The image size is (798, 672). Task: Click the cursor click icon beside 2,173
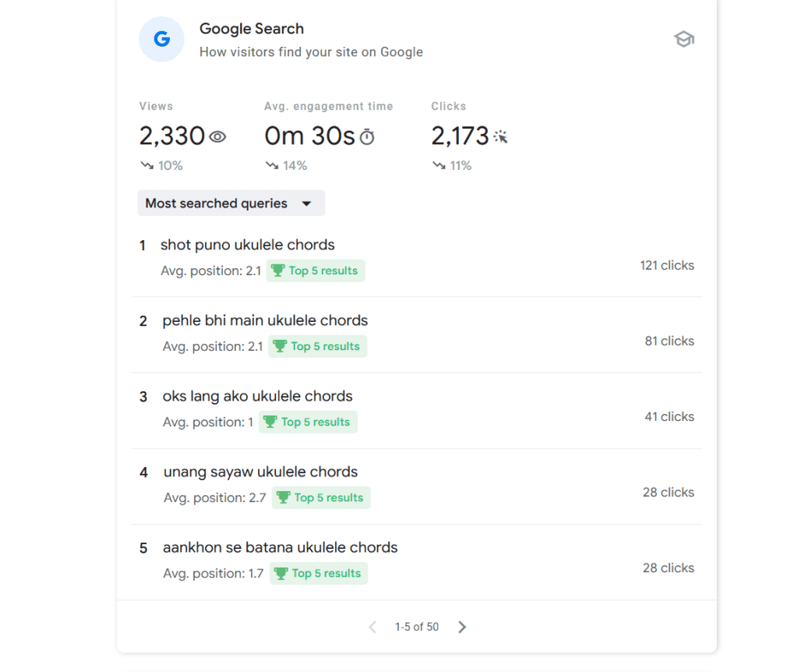(x=500, y=137)
